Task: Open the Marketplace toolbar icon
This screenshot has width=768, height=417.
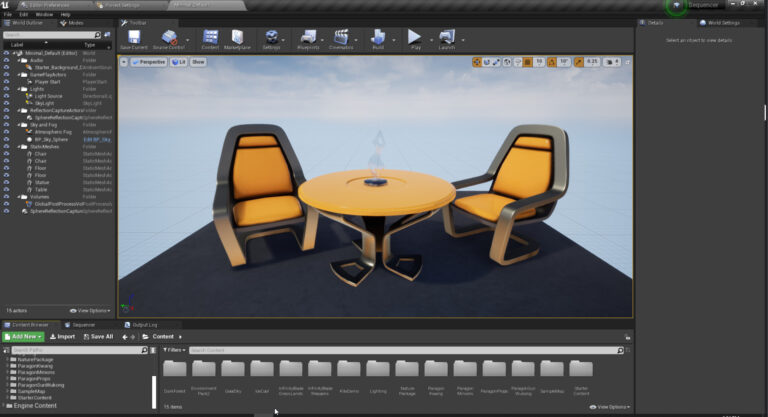Action: (x=238, y=37)
